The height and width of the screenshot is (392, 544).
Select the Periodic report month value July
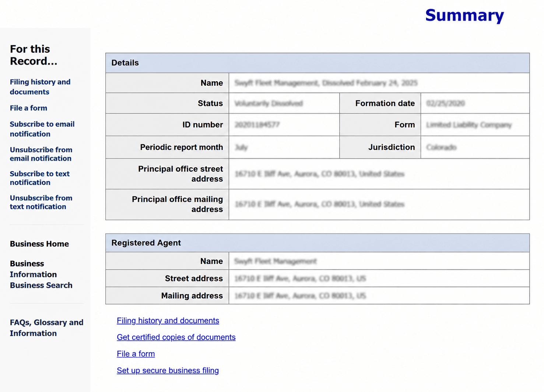[241, 147]
